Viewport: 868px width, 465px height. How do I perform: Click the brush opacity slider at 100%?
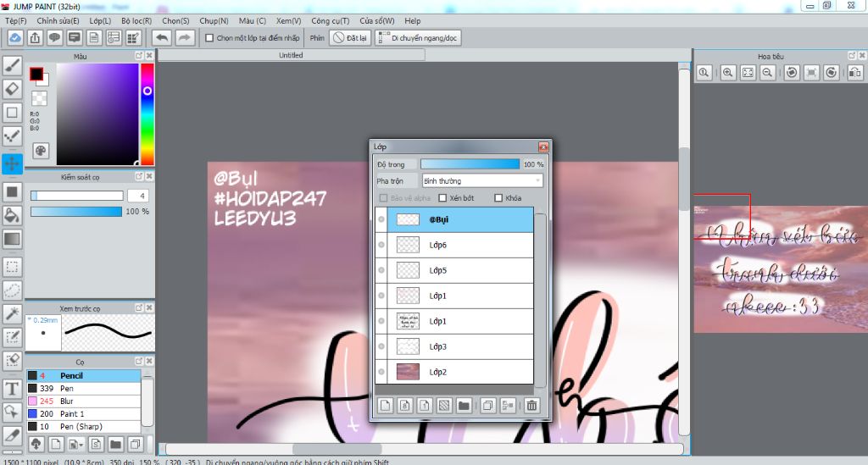tap(76, 211)
